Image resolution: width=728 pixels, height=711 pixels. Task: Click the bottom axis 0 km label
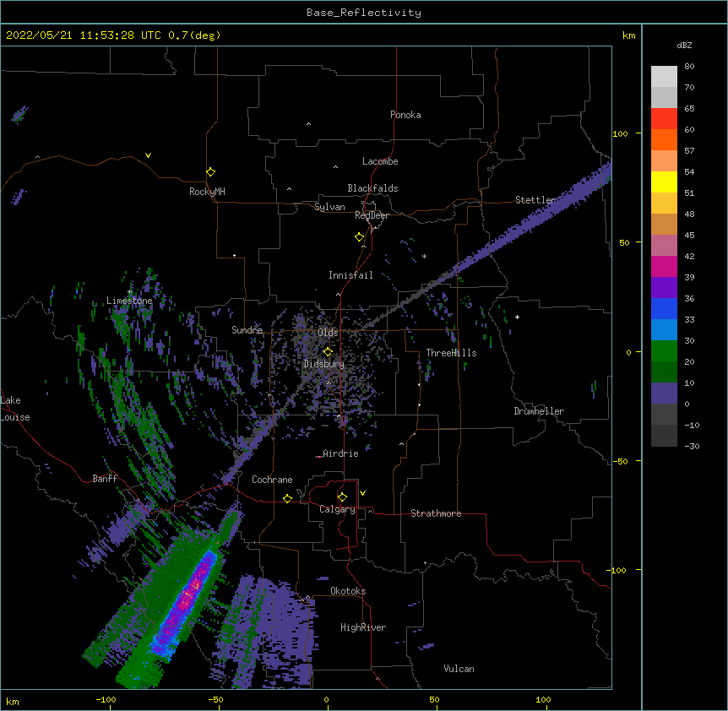click(x=326, y=699)
